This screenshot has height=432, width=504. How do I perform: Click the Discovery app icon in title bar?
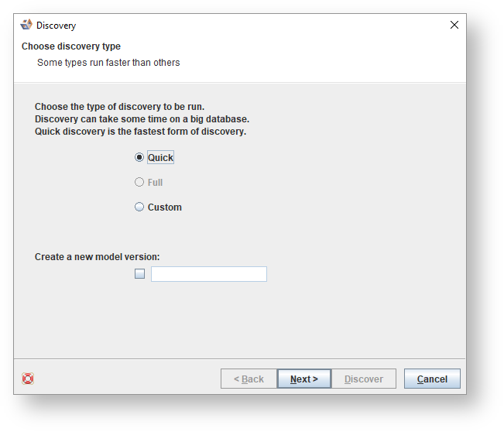pos(26,25)
